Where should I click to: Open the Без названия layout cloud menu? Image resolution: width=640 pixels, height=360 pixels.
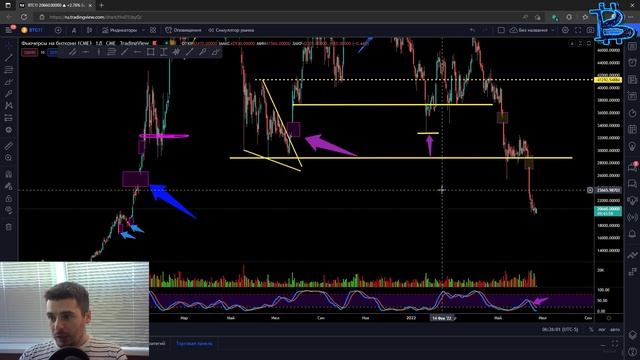point(532,30)
